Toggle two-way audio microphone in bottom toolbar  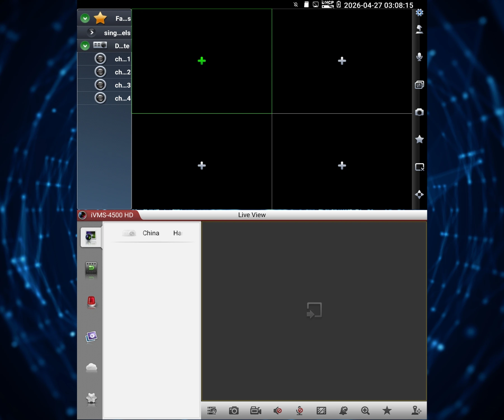point(300,411)
